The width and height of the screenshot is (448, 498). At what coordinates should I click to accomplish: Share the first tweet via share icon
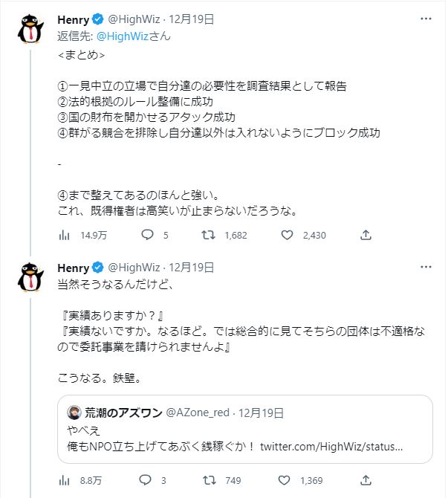(x=366, y=235)
